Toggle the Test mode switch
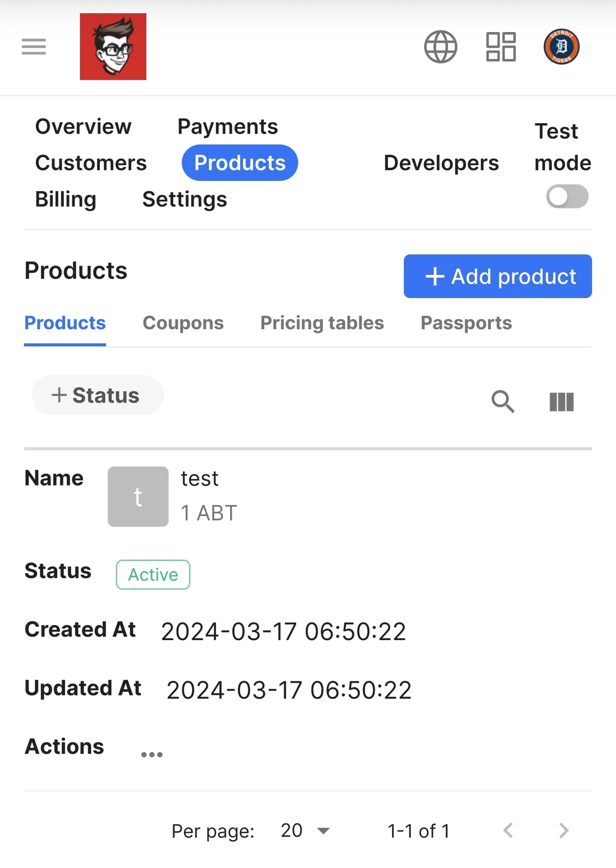 [567, 196]
